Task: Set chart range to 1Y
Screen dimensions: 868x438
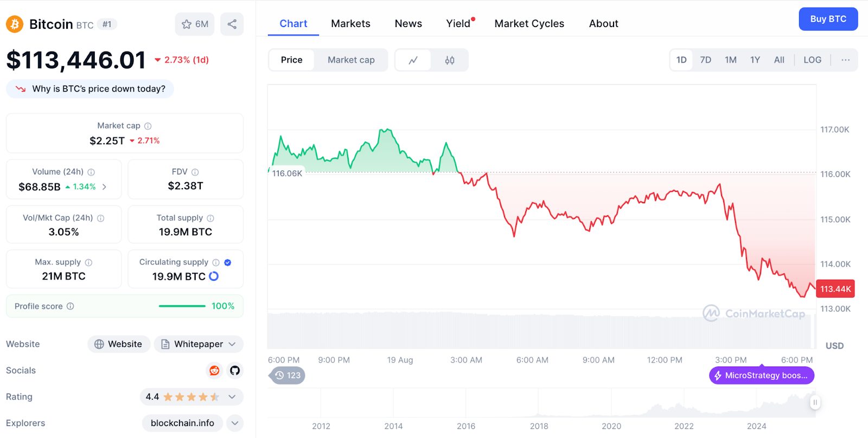Action: [755, 60]
